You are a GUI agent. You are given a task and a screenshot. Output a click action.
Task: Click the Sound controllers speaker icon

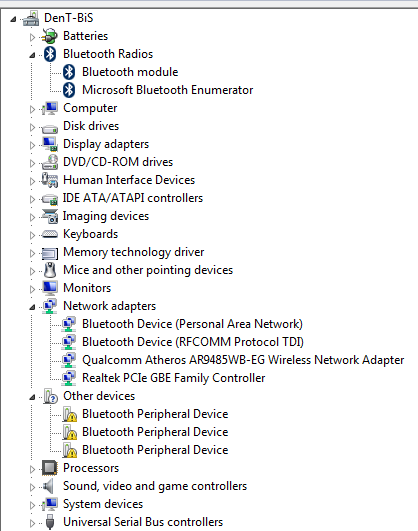48,486
